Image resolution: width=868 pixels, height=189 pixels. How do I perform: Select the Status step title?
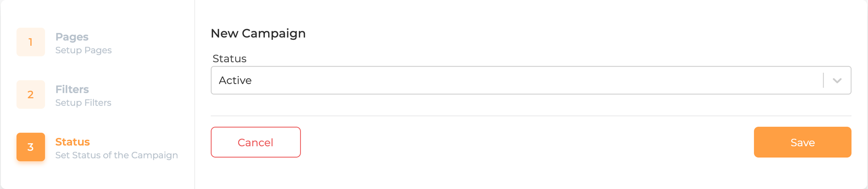point(72,142)
